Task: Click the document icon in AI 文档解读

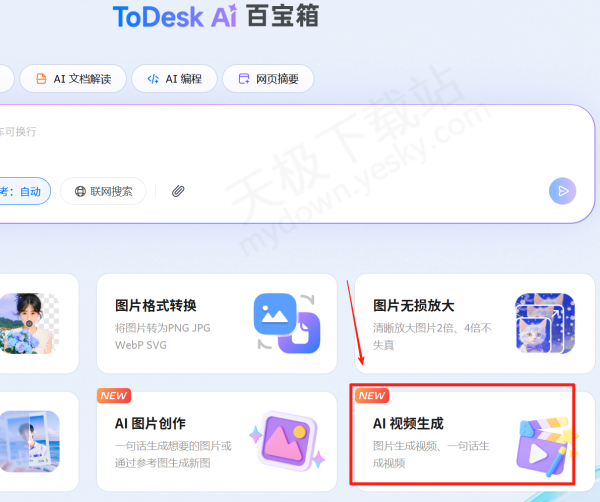Action: [x=41, y=79]
